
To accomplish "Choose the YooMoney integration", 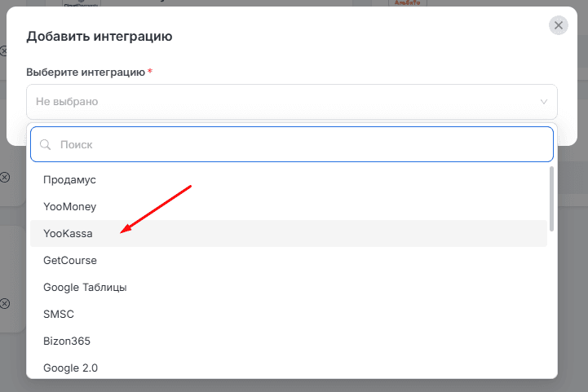I will 289,206.
